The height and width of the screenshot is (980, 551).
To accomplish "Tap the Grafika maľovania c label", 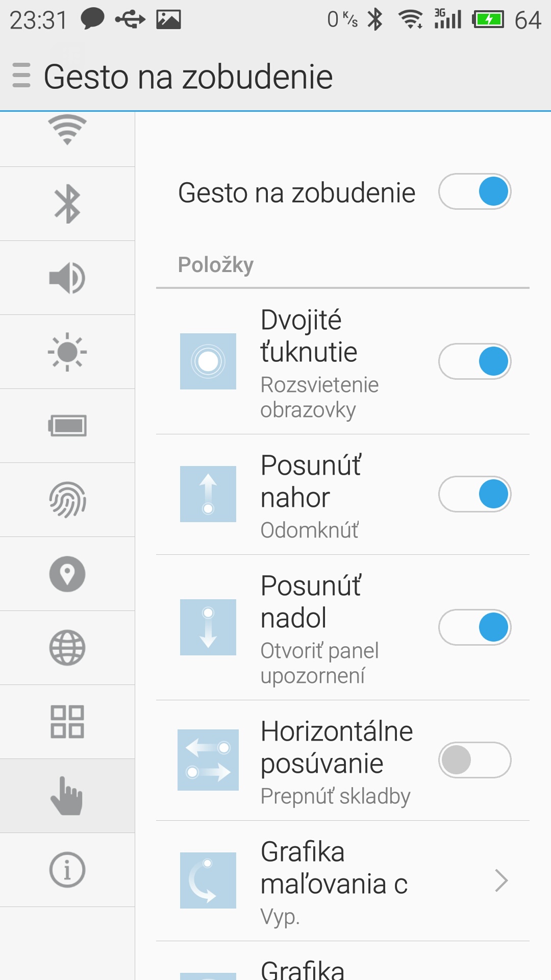I will [x=334, y=868].
